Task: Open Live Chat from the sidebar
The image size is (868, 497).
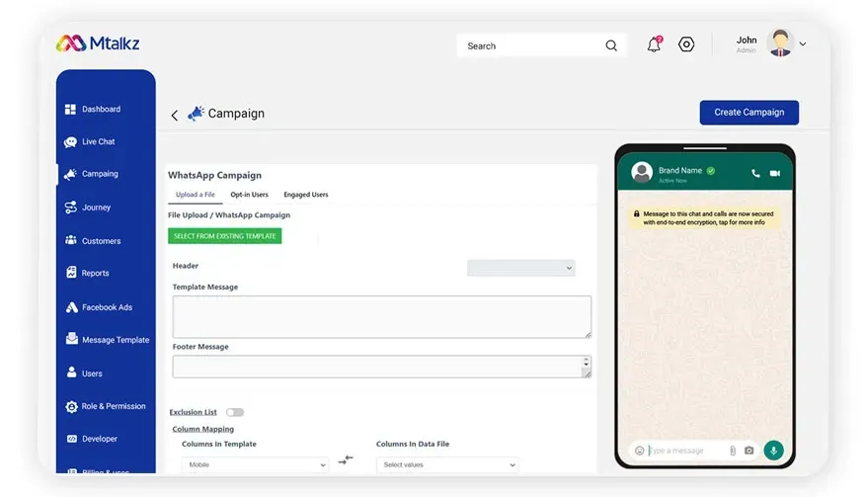Action: 98,142
